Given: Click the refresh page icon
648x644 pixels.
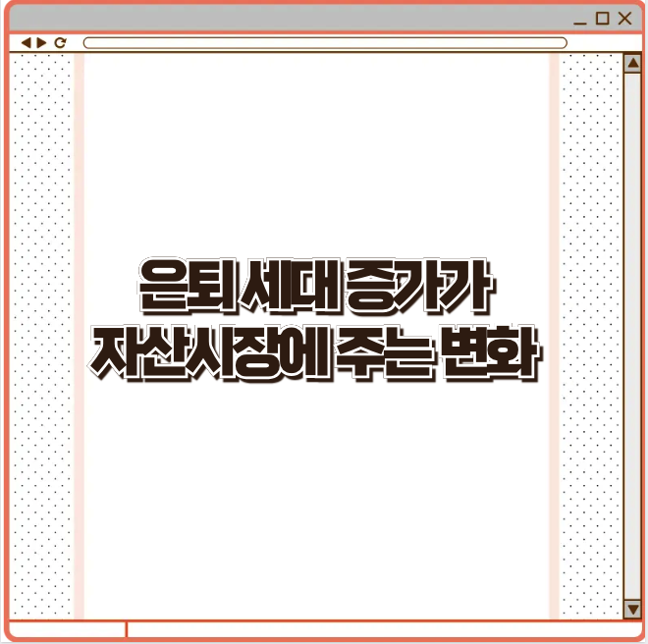Looking at the screenshot, I should (x=60, y=42).
